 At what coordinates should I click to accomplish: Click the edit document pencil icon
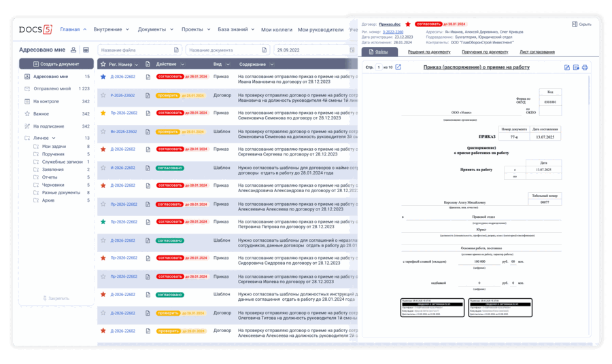pos(566,67)
